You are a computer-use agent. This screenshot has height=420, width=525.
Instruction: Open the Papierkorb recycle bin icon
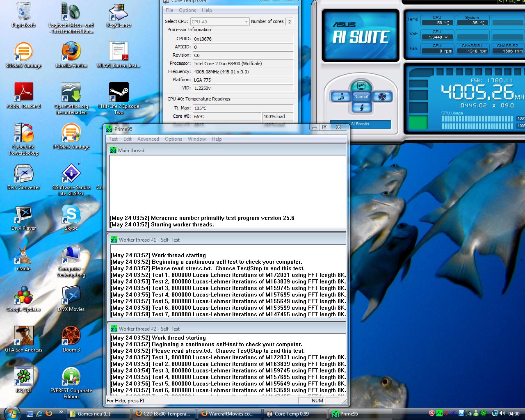coord(23,15)
